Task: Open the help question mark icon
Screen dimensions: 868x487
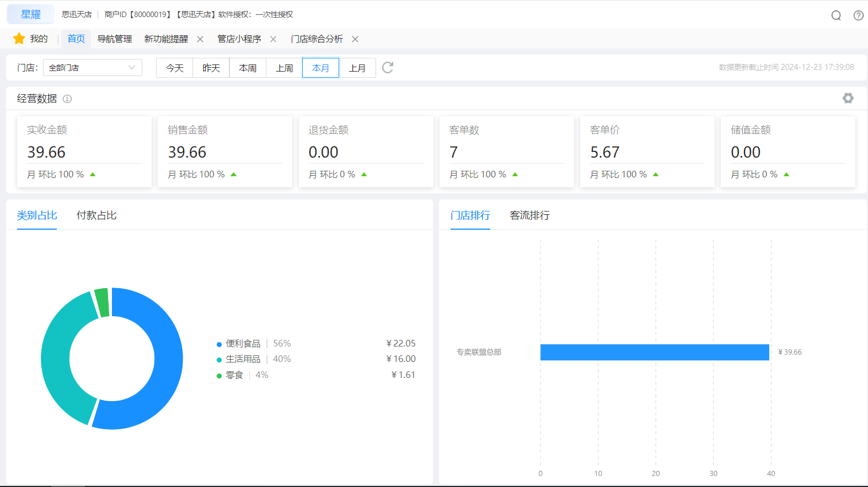Action: point(858,15)
